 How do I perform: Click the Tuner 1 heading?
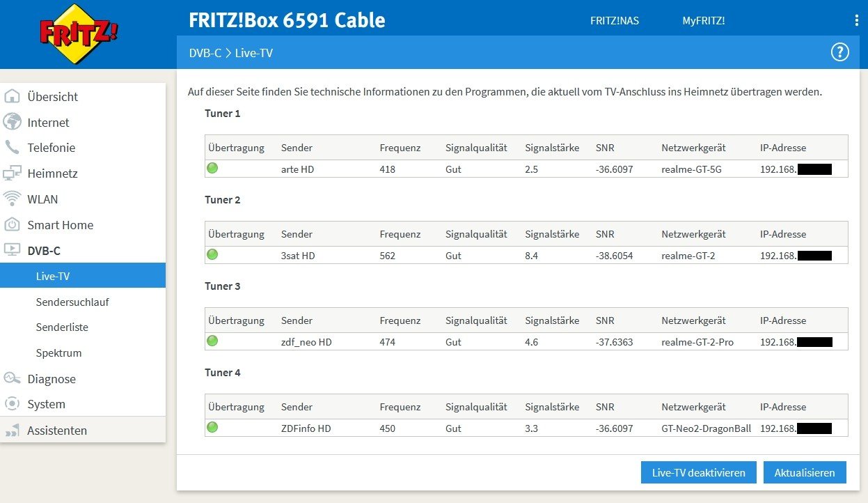tap(223, 114)
